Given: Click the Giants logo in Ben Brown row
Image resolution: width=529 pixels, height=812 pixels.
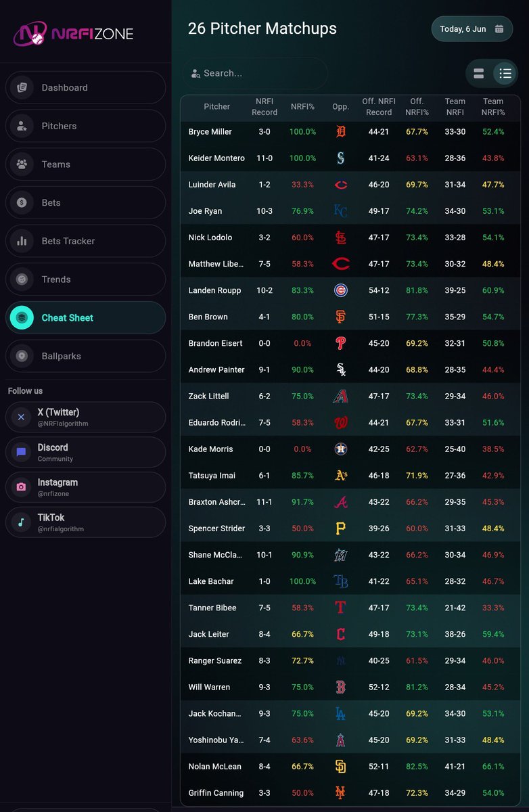Looking at the screenshot, I should tap(340, 317).
